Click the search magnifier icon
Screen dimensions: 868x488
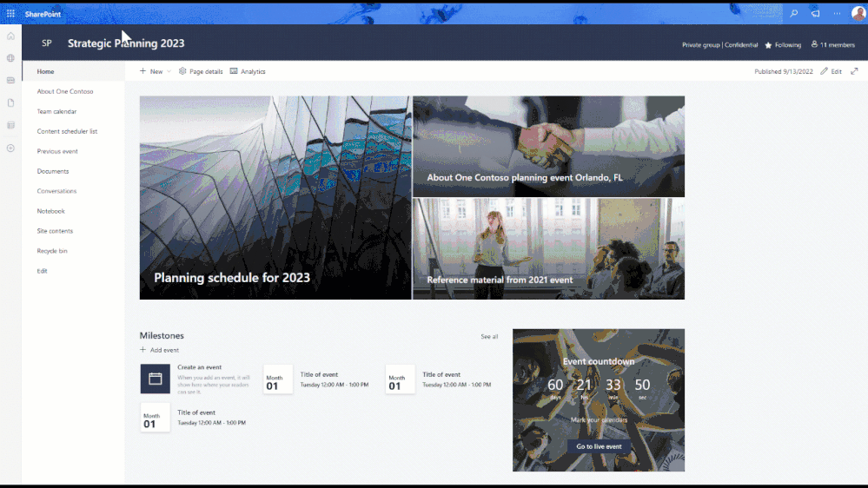794,13
